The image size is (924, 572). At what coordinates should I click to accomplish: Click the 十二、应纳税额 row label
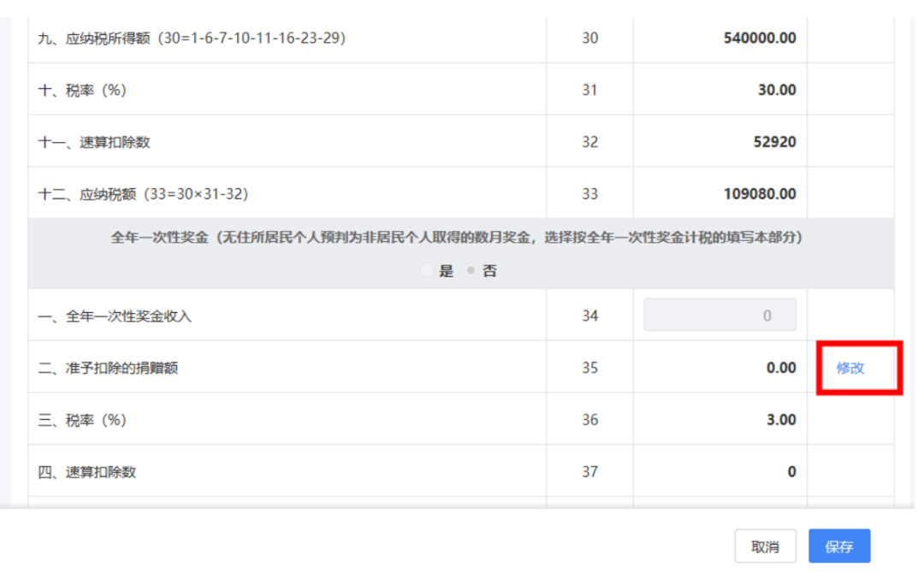tap(143, 194)
